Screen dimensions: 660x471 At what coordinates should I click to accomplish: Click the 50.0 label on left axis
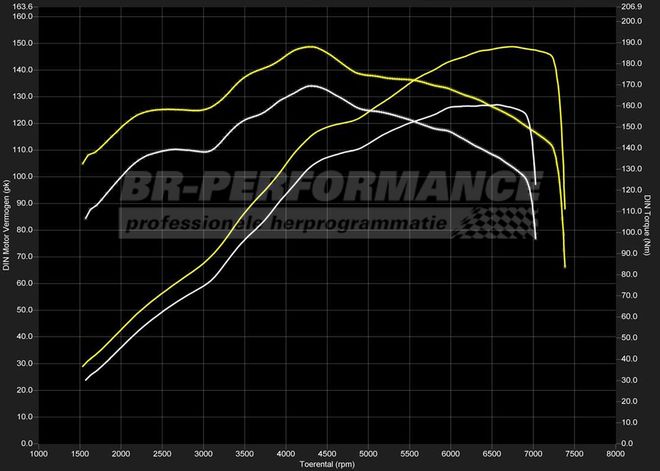(x=24, y=310)
